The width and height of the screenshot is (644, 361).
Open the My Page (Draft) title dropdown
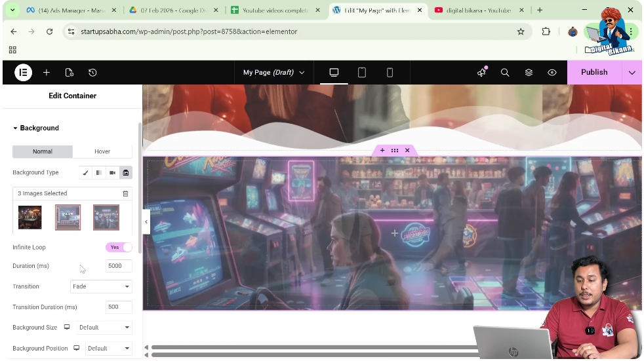273,73
